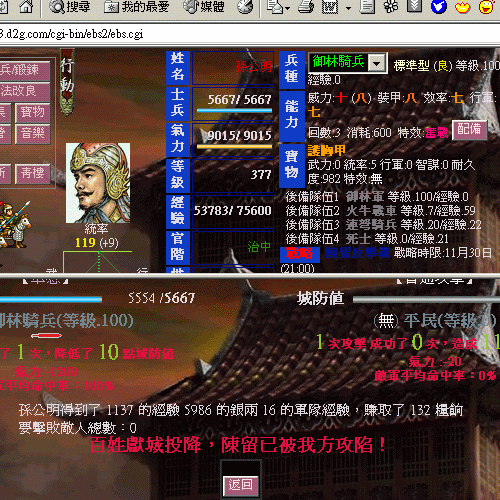
Task: Click the 護胸甲 treasure item name
Action: [327, 151]
